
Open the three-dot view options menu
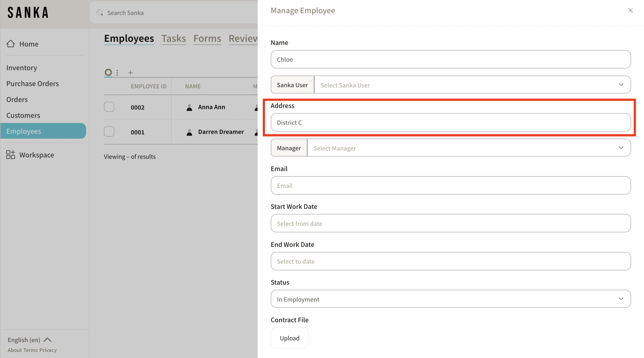117,73
